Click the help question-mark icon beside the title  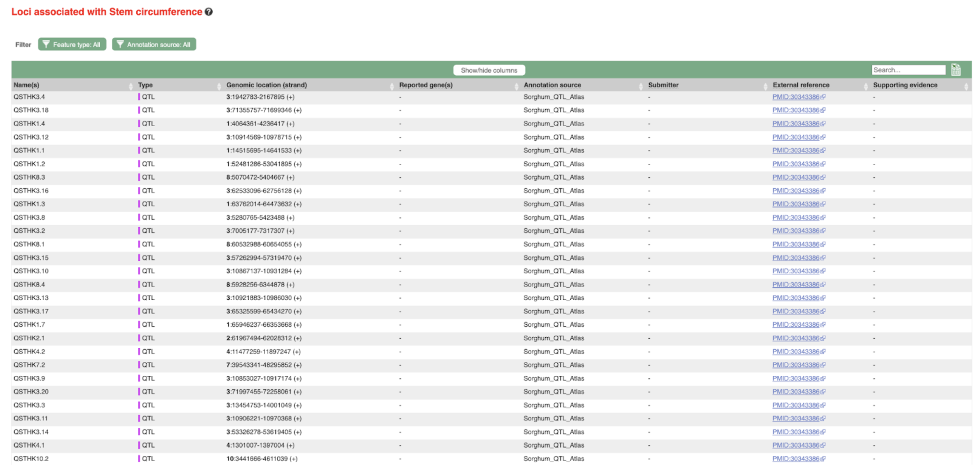pos(209,12)
